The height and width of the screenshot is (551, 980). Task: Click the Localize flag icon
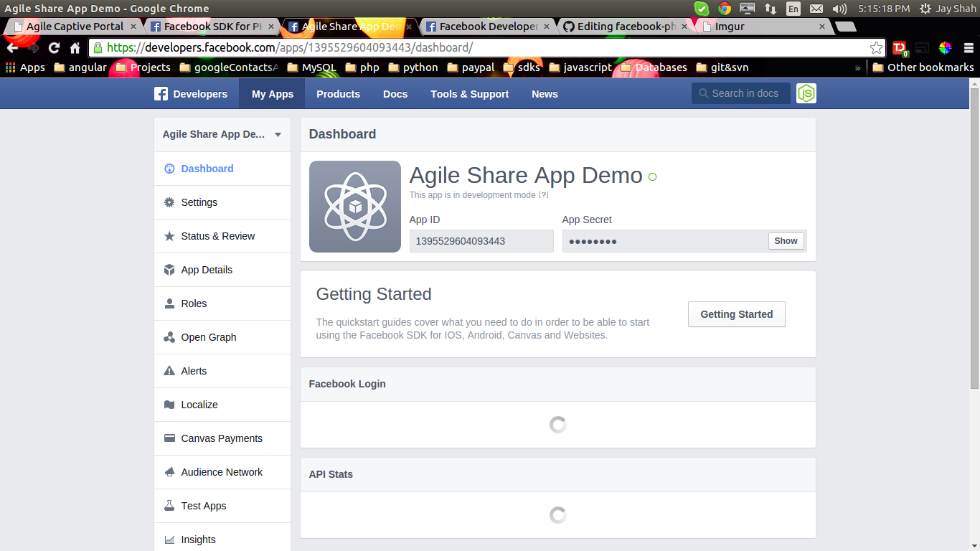[x=169, y=405]
